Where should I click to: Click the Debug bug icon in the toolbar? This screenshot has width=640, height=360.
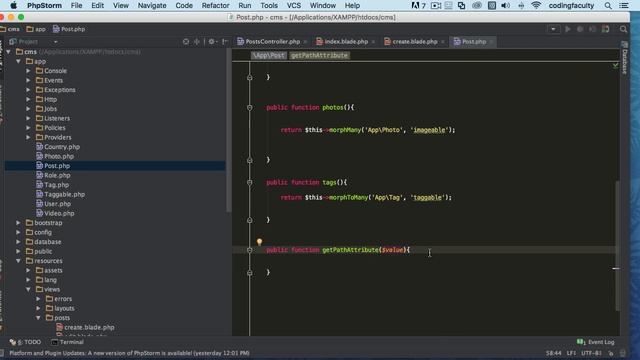pos(580,29)
